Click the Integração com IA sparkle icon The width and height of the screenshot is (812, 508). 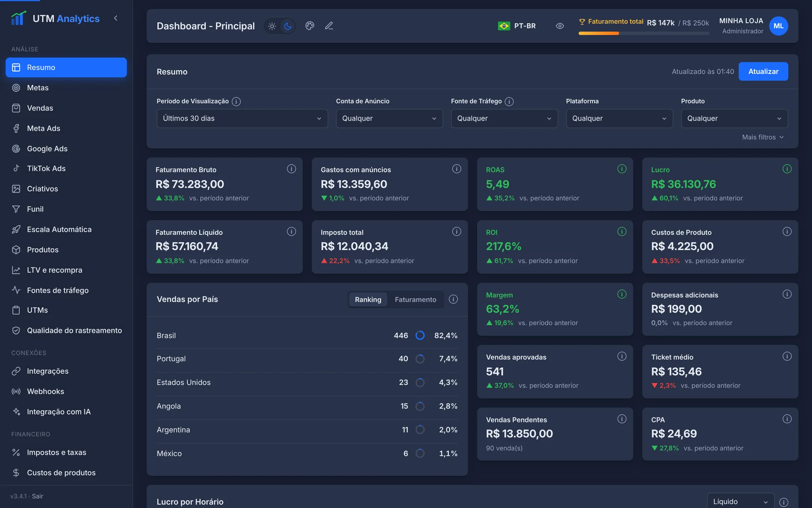pyautogui.click(x=16, y=412)
